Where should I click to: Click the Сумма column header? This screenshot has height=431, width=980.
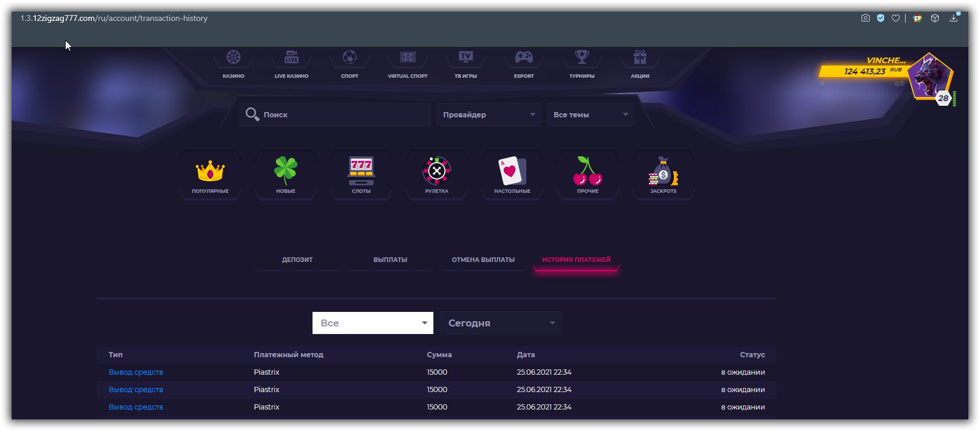pyautogui.click(x=439, y=354)
